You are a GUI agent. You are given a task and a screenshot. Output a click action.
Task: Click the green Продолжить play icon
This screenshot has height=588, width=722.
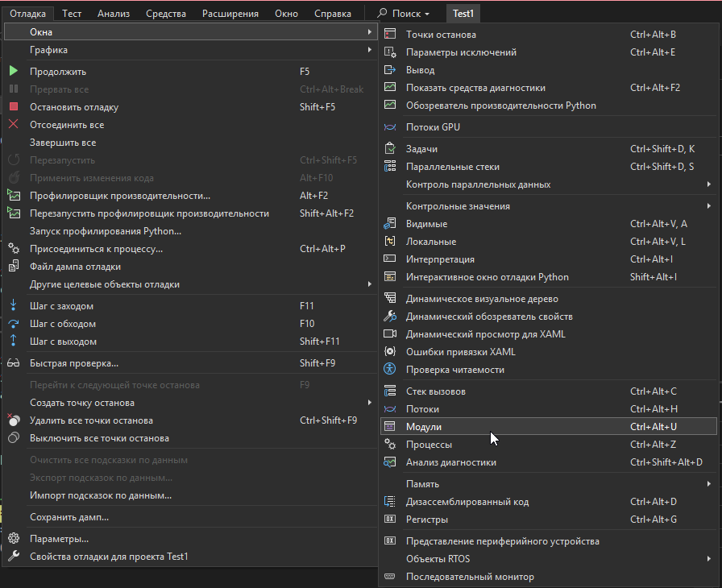pyautogui.click(x=13, y=72)
